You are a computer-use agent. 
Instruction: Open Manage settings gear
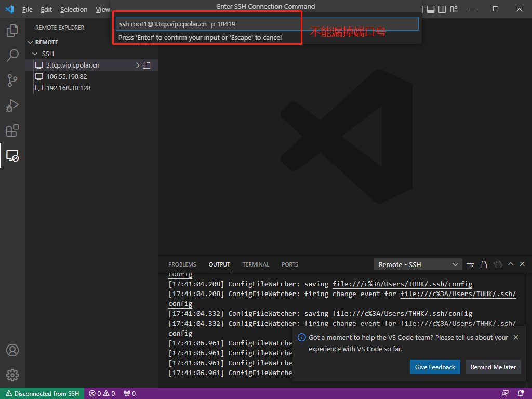[12, 375]
